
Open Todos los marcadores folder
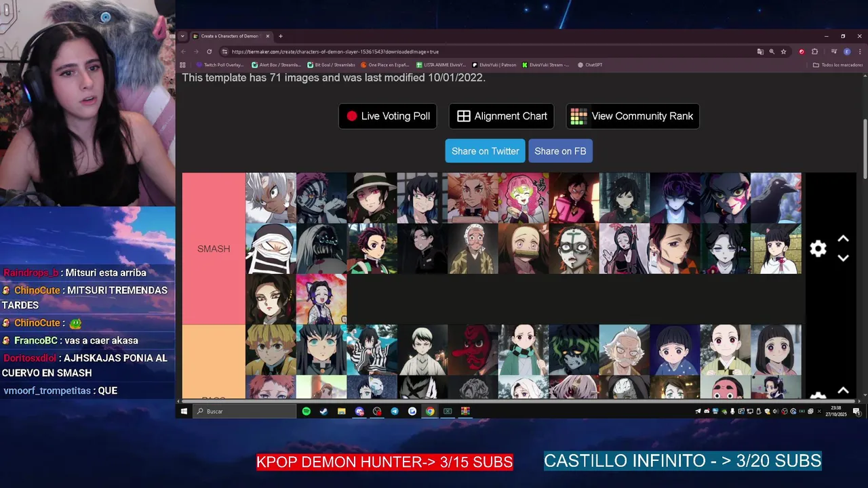click(x=838, y=65)
